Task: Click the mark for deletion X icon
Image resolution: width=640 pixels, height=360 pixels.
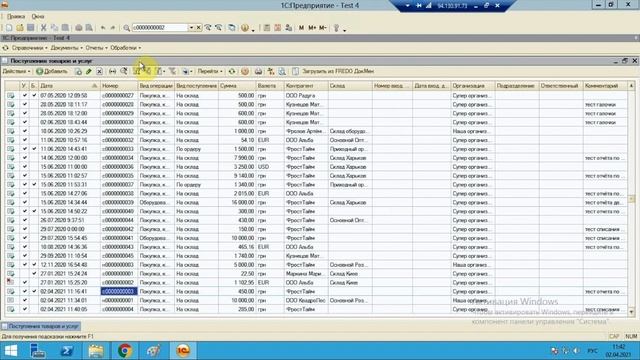Action: click(x=99, y=71)
